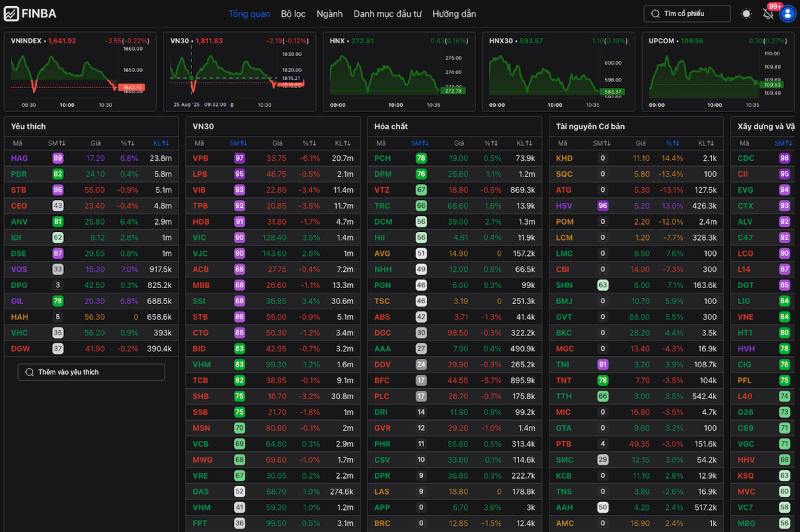Click the SM score badge 97 for VPB
Viewport: 800px width, 532px height.
(239, 159)
